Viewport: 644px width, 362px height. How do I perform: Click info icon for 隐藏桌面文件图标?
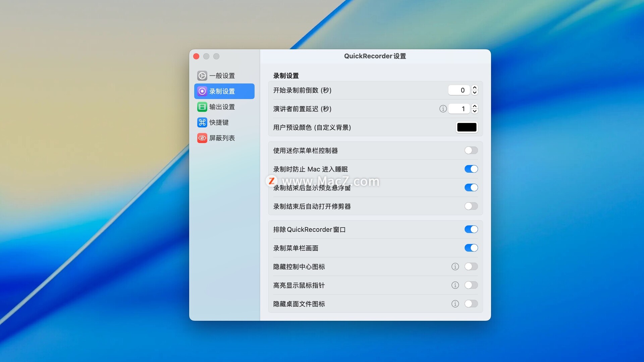pyautogui.click(x=455, y=304)
